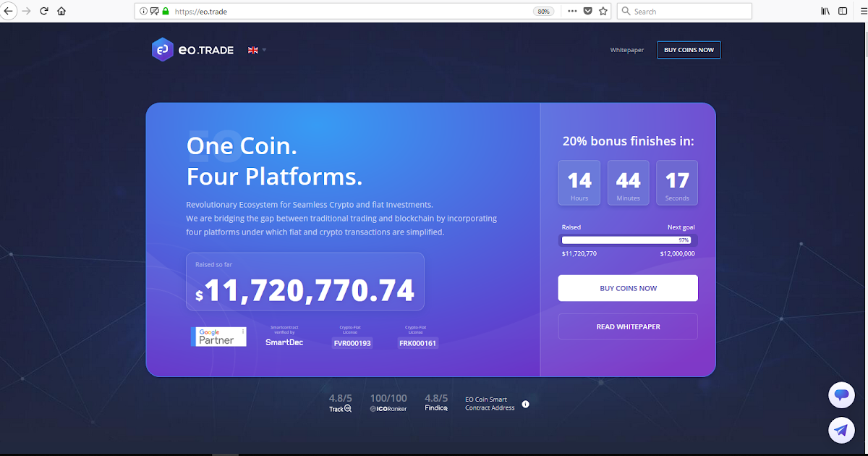The height and width of the screenshot is (456, 868).
Task: Open the chat bubble widget
Action: [x=841, y=395]
